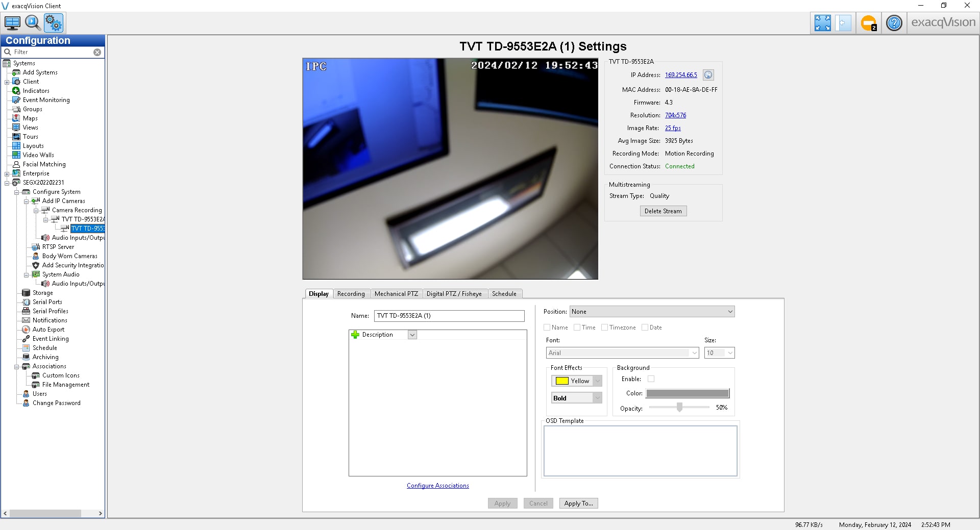The image size is (980, 530).
Task: Click the camera live preview image
Action: click(x=450, y=169)
